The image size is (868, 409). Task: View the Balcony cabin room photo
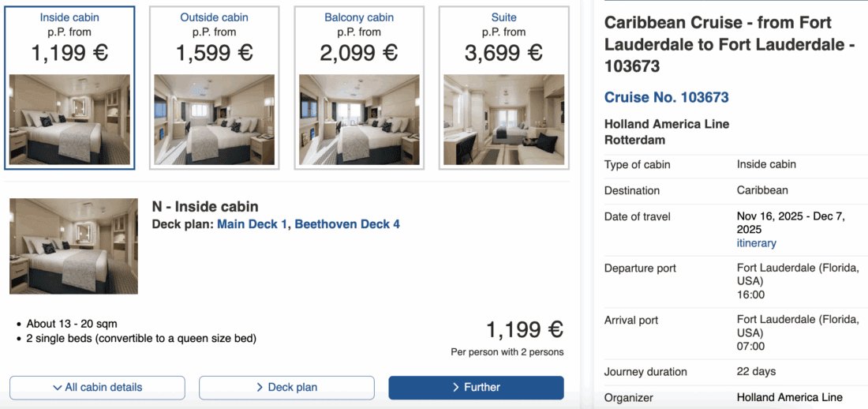tap(359, 119)
